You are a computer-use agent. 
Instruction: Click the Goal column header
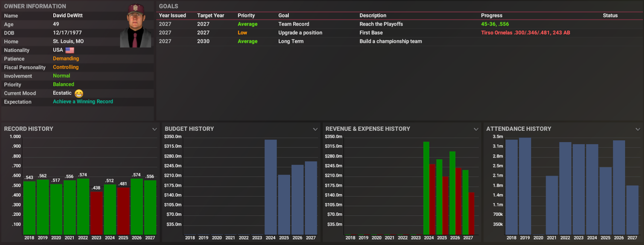coord(284,16)
